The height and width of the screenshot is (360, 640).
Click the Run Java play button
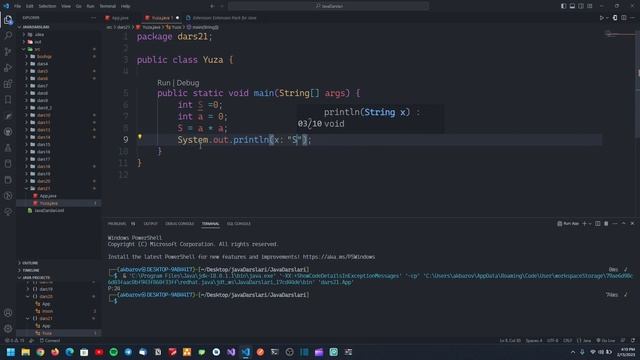[x=601, y=18]
